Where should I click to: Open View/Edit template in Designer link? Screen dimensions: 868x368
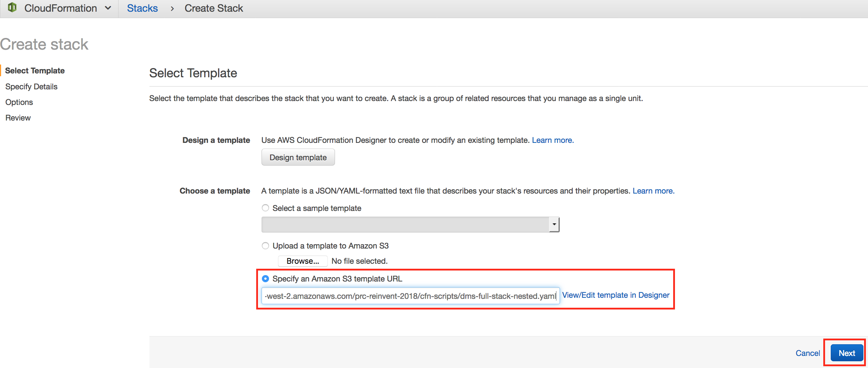coord(616,295)
